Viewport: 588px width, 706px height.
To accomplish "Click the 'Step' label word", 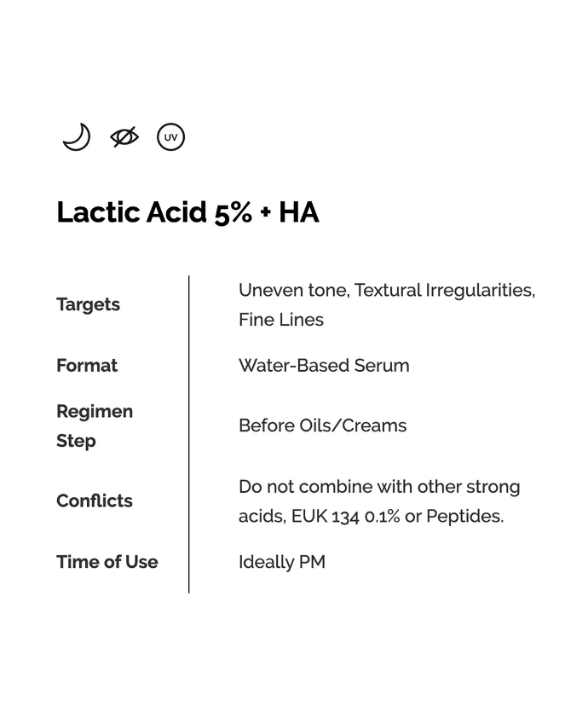I will 76,441.
